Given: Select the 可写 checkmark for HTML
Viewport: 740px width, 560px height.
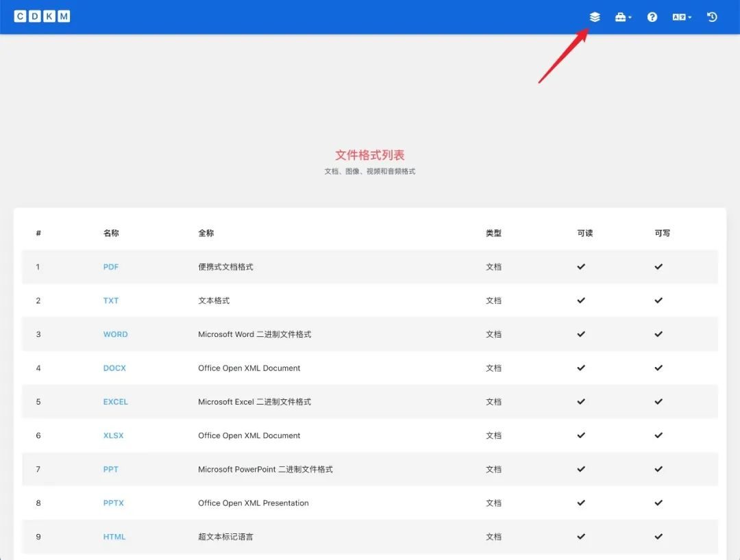Looking at the screenshot, I should coord(658,537).
